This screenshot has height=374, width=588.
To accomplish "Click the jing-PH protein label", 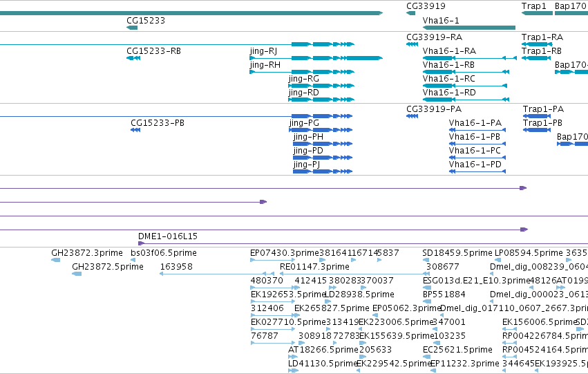I will pos(308,137).
